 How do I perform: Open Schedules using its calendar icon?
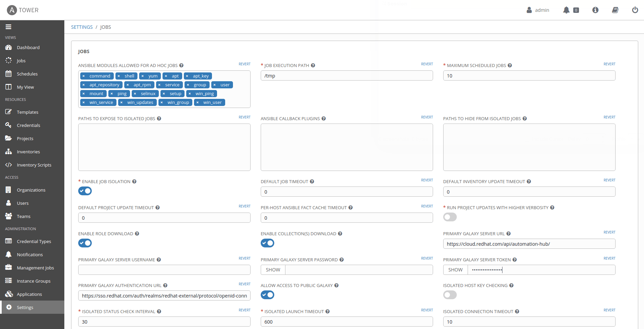tap(8, 74)
